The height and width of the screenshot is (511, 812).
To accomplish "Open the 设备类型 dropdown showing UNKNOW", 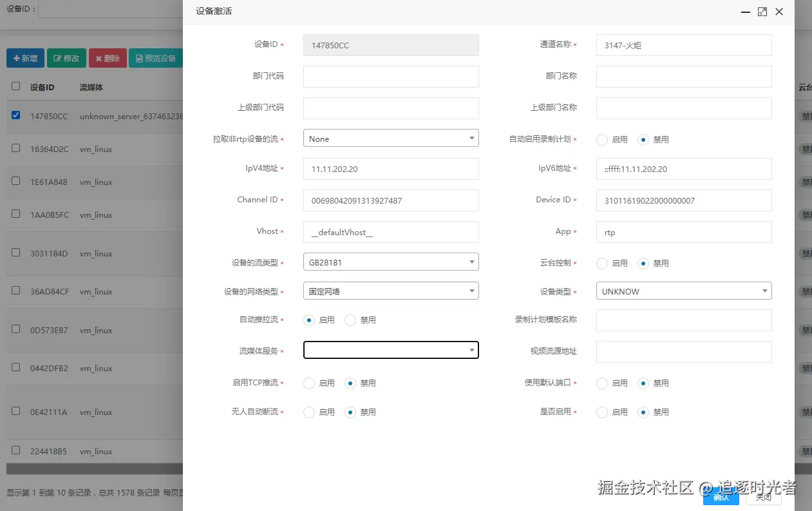I will [684, 291].
